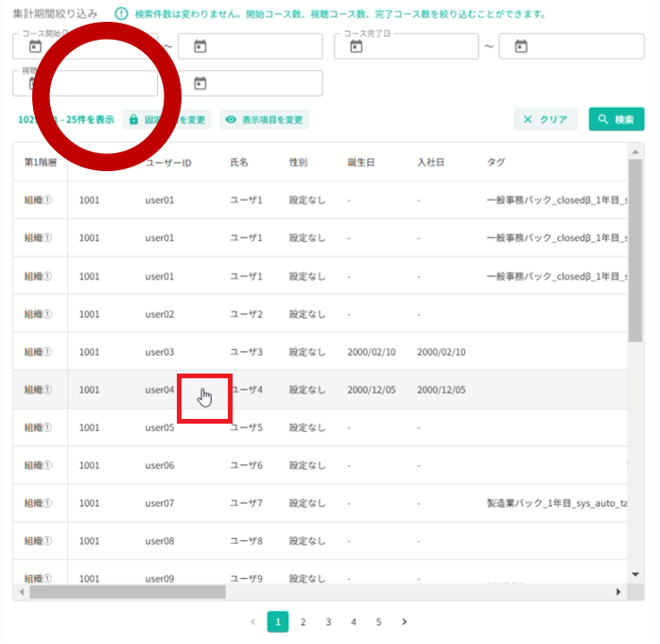Screen dimensions: 660x644
Task: Click the 集計期間絞り込み heading
Action: [55, 14]
